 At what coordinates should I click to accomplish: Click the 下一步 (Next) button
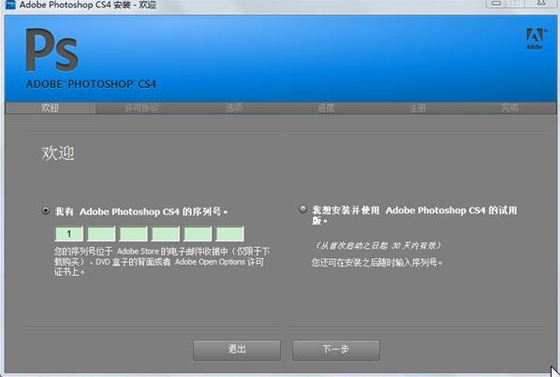(x=336, y=350)
